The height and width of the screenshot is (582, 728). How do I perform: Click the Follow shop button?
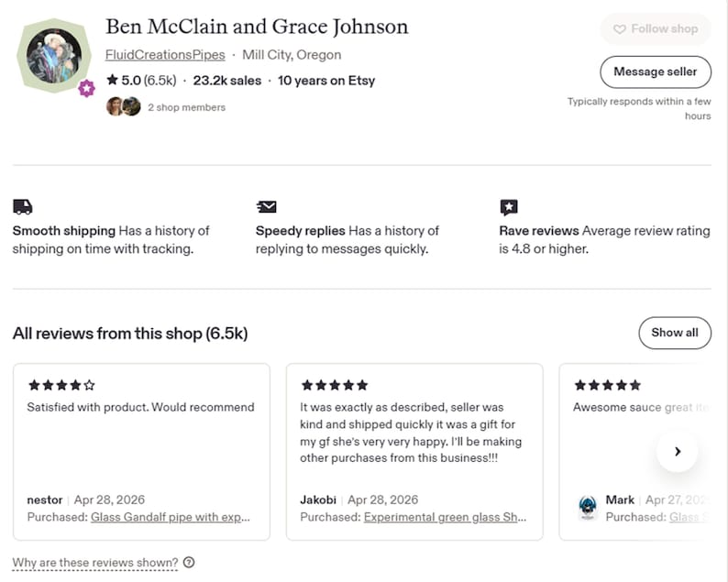click(x=655, y=28)
